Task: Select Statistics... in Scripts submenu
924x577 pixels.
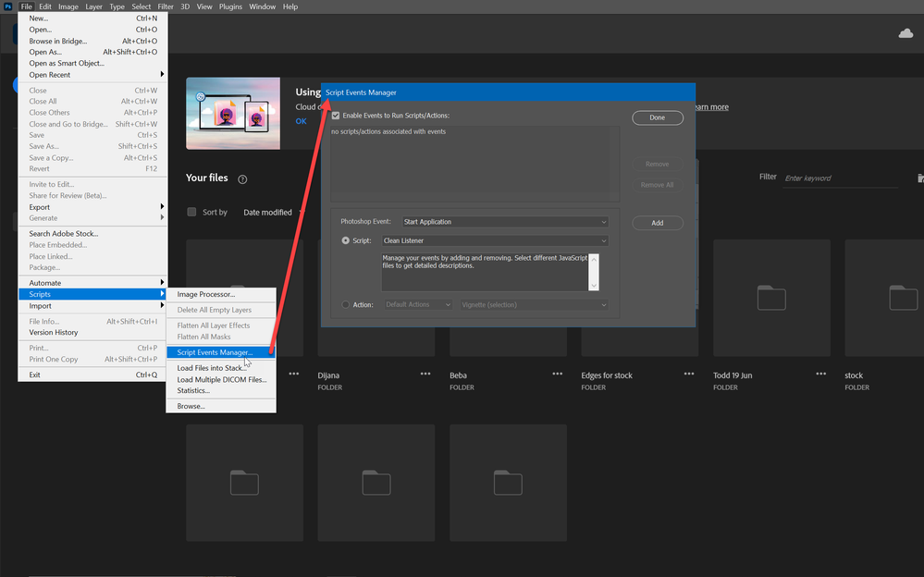Action: (x=221, y=391)
